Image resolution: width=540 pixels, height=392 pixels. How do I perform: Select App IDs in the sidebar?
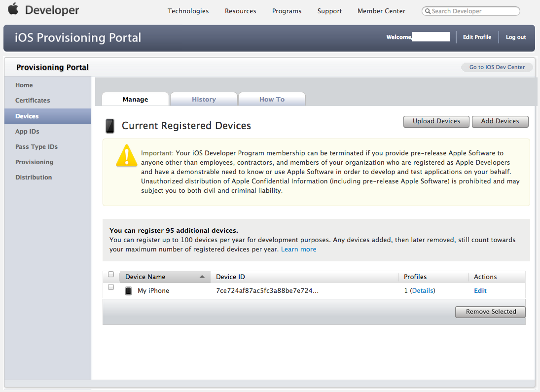(x=27, y=131)
